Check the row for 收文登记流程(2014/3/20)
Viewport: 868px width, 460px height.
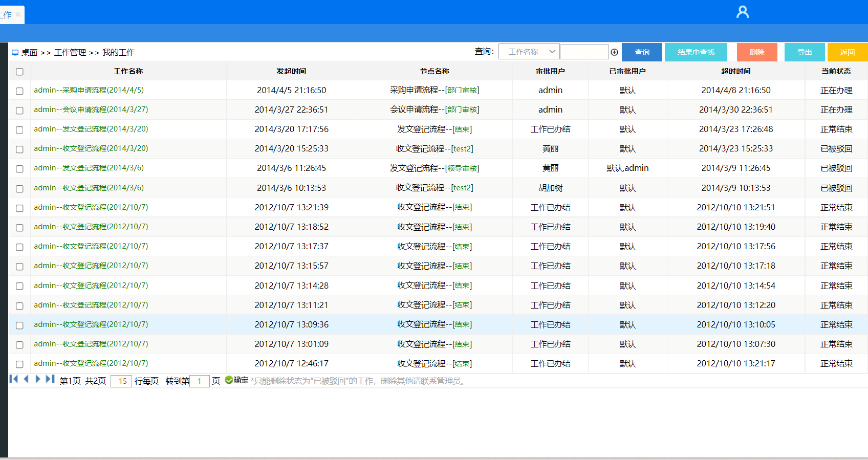point(19,149)
